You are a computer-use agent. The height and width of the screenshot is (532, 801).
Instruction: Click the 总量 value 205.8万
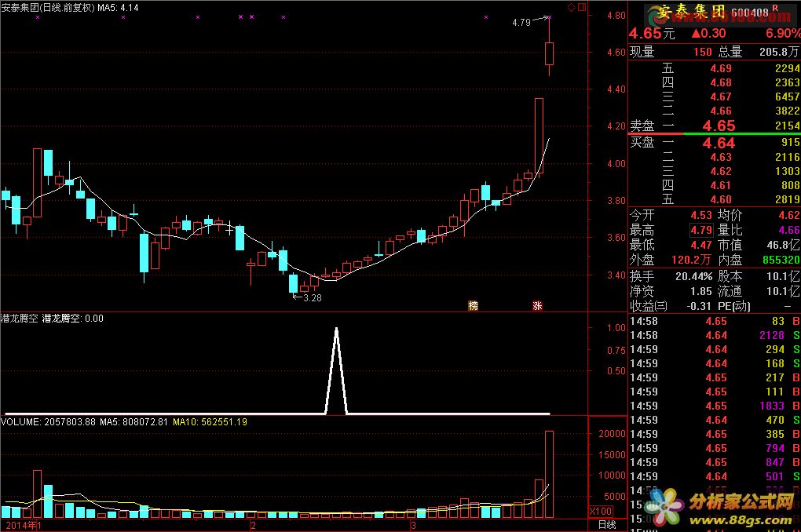point(779,52)
